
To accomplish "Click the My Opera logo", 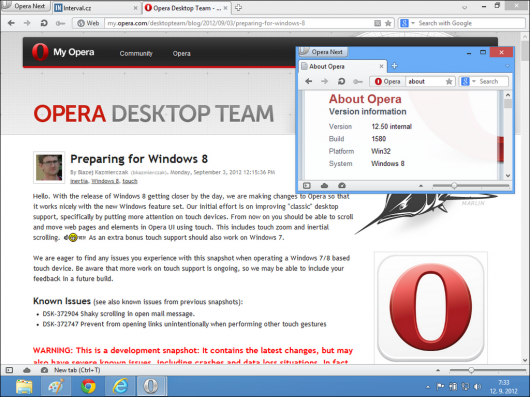I will (63, 52).
